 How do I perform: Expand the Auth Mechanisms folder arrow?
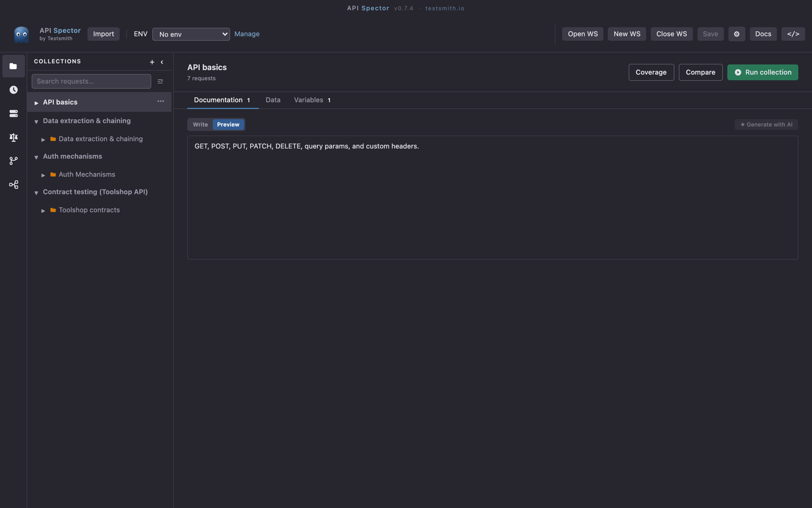click(x=43, y=175)
